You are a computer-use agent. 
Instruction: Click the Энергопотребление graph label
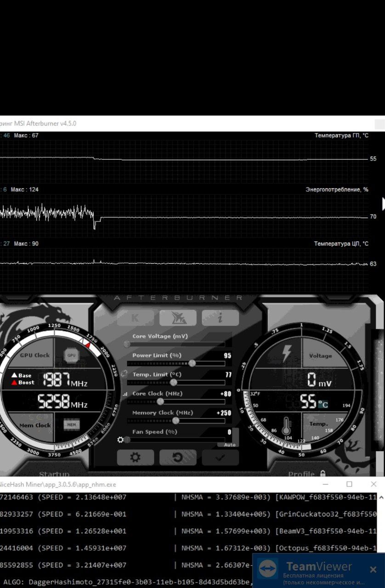(337, 189)
